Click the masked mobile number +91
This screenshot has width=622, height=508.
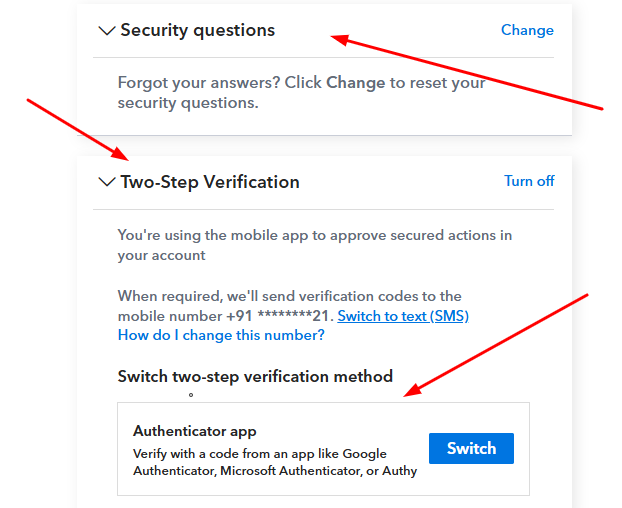pos(277,316)
